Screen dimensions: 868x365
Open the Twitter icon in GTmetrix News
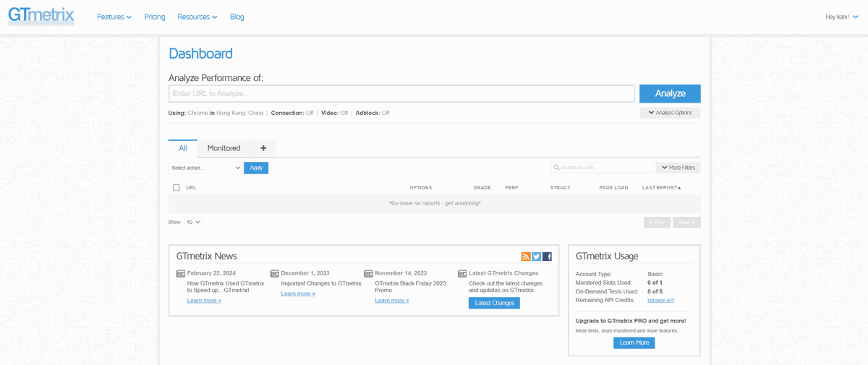pos(537,257)
